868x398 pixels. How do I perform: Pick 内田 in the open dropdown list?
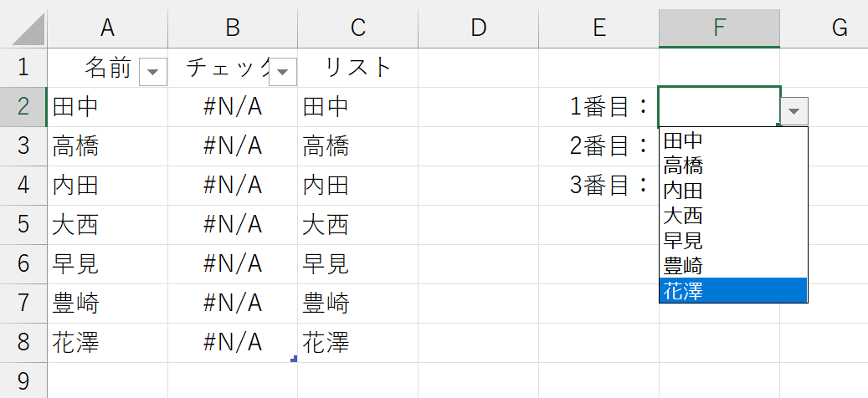pyautogui.click(x=733, y=190)
